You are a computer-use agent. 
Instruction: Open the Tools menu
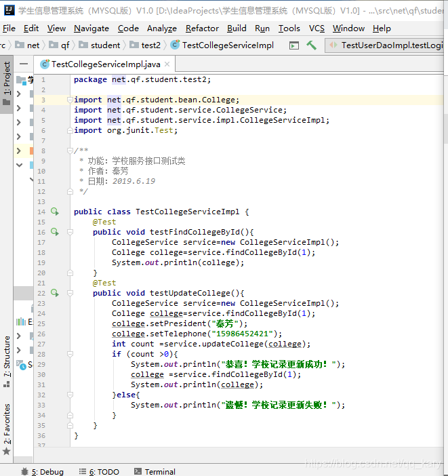289,28
